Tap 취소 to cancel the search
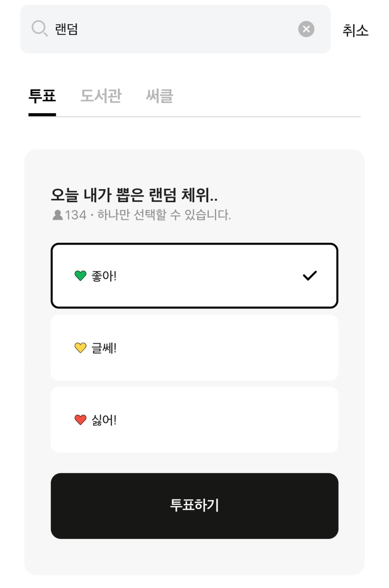This screenshot has height=588, width=389. [x=355, y=30]
